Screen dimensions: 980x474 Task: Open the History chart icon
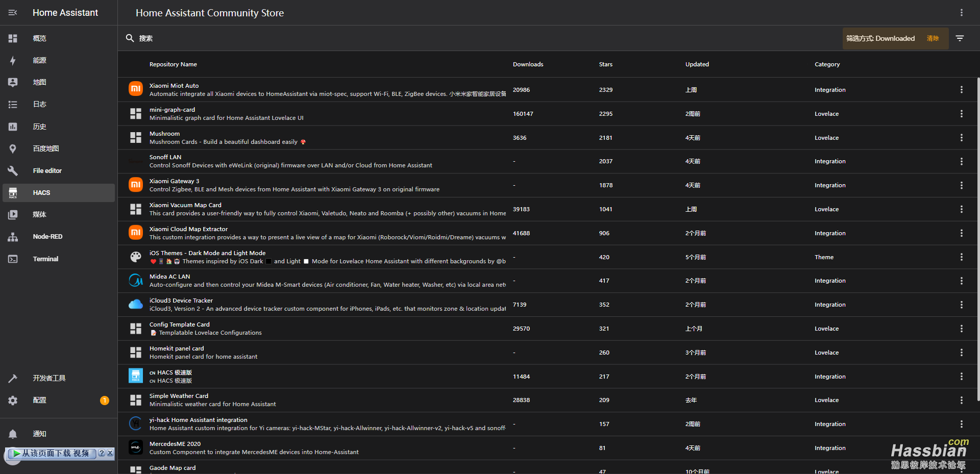coord(13,127)
